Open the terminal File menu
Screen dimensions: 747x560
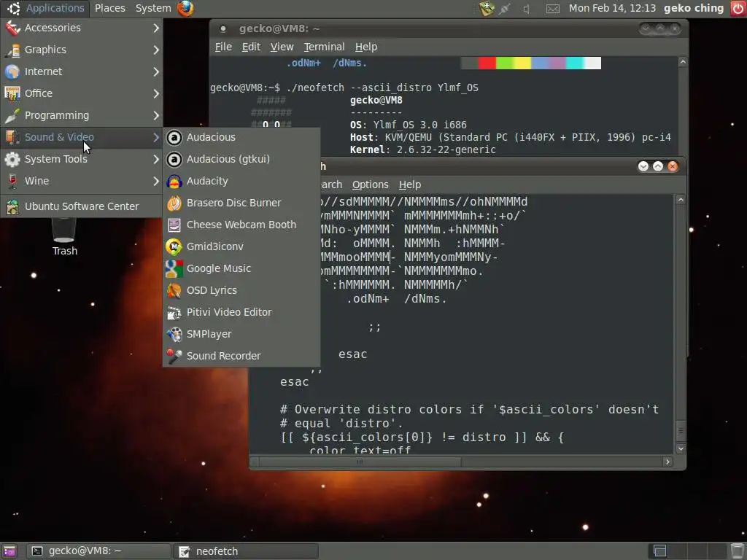click(x=223, y=47)
